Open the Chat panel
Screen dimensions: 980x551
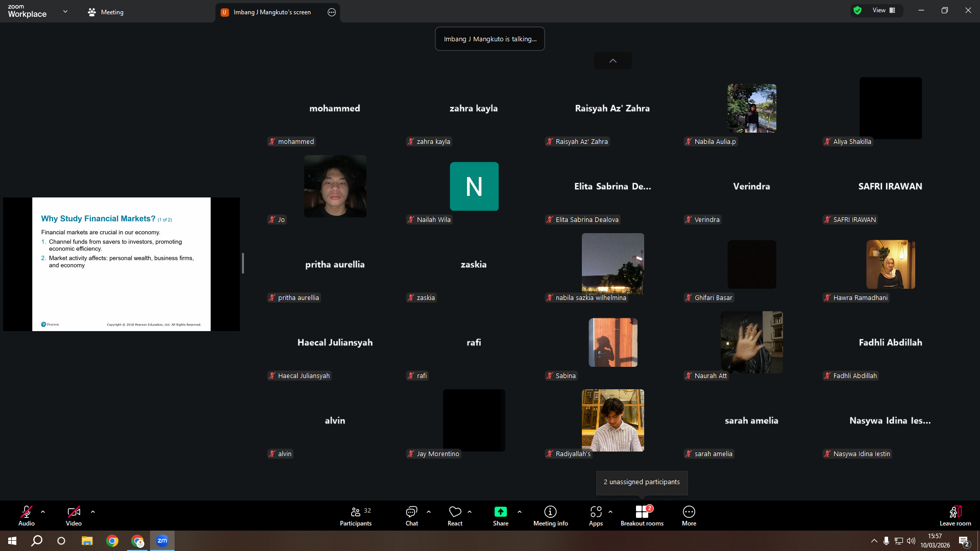pos(411,515)
